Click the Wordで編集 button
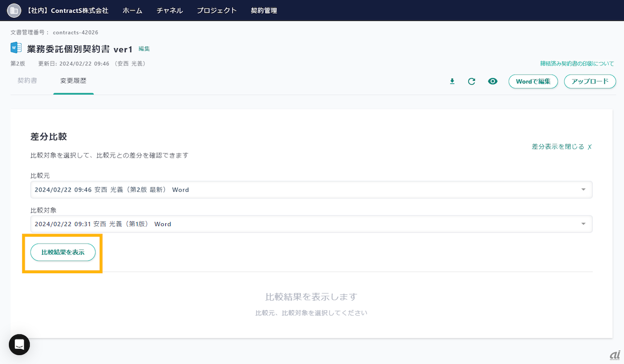624x364 pixels. 533,81
